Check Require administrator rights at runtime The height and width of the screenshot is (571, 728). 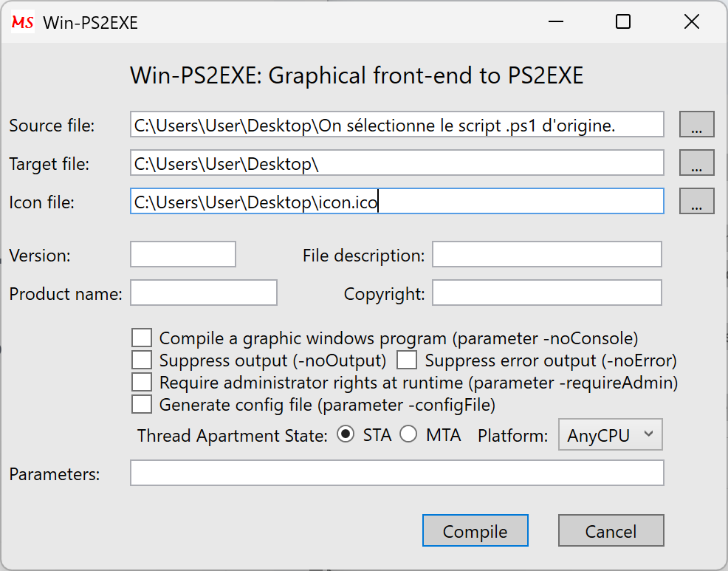(141, 382)
